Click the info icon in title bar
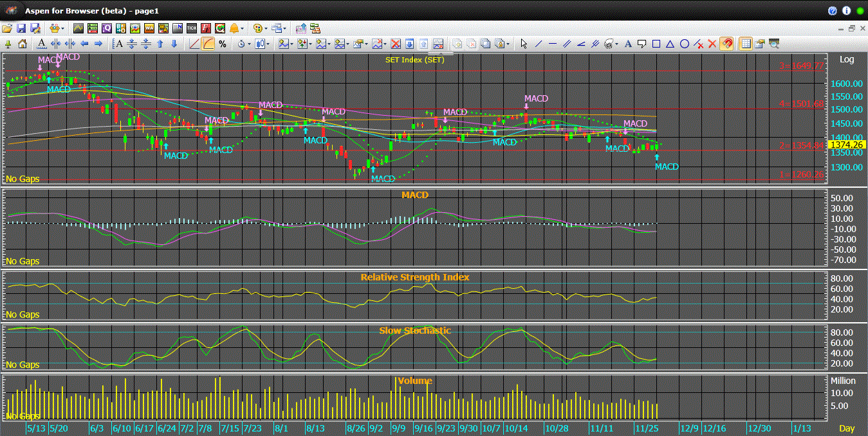The width and height of the screenshot is (868, 436). click(846, 11)
